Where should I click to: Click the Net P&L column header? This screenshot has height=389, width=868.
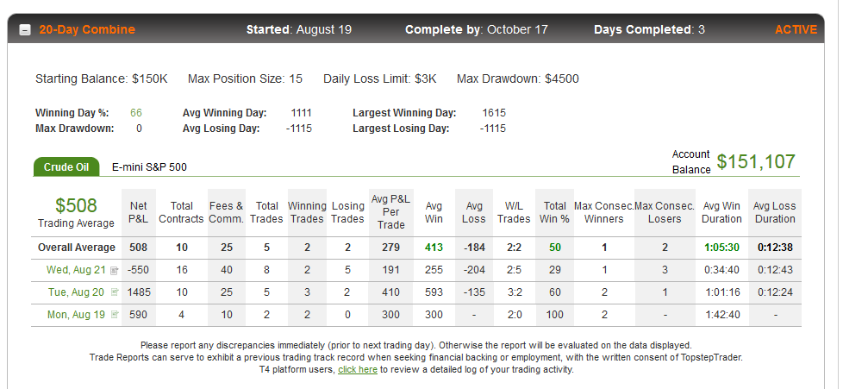(x=139, y=212)
